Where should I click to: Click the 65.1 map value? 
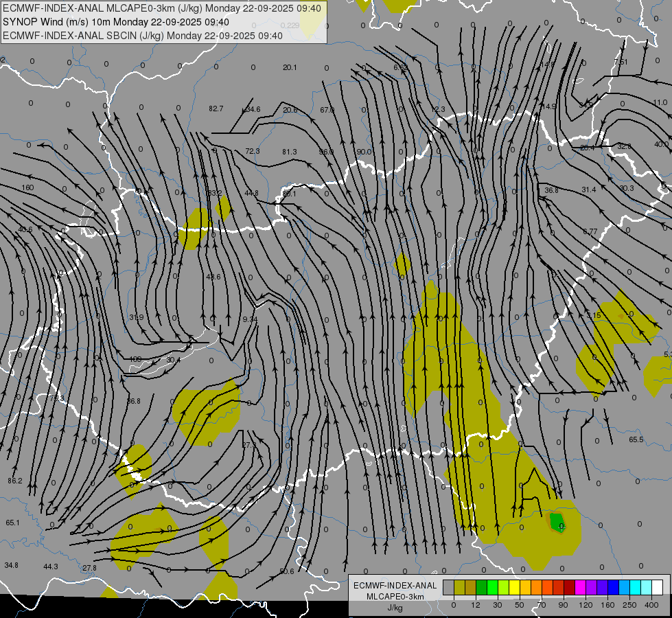click(x=12, y=523)
